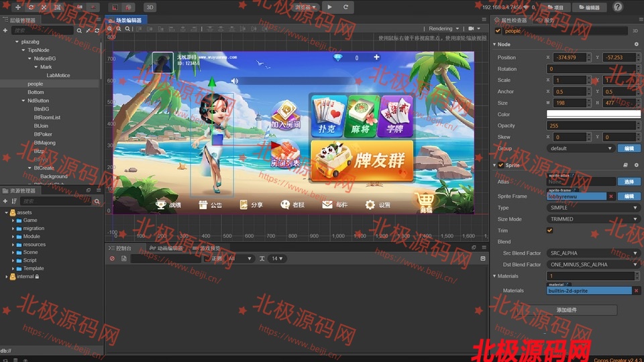644x362 pixels.
Task: Switch to the 场景编辑器 scene editor tab
Action: point(125,20)
